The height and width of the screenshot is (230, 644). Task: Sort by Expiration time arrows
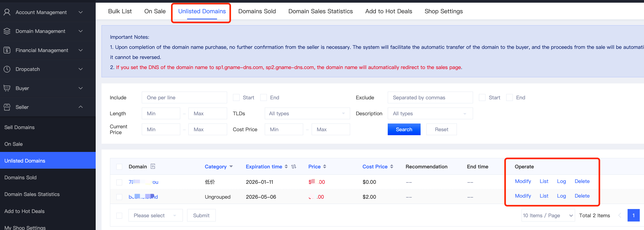286,167
